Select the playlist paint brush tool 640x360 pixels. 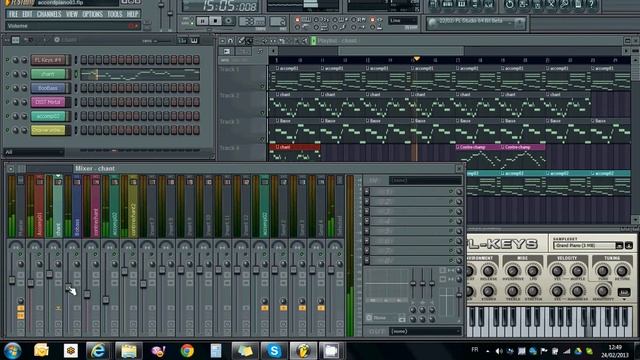249,41
